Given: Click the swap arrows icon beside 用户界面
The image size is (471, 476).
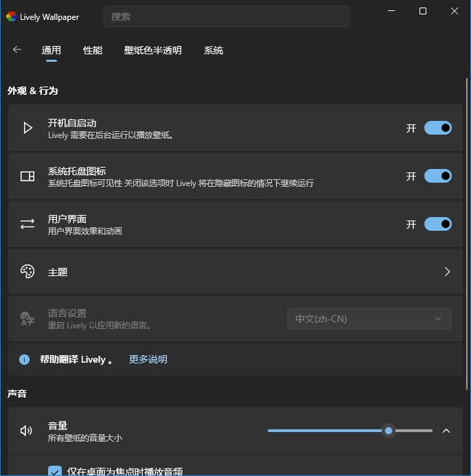Looking at the screenshot, I should coord(27,225).
